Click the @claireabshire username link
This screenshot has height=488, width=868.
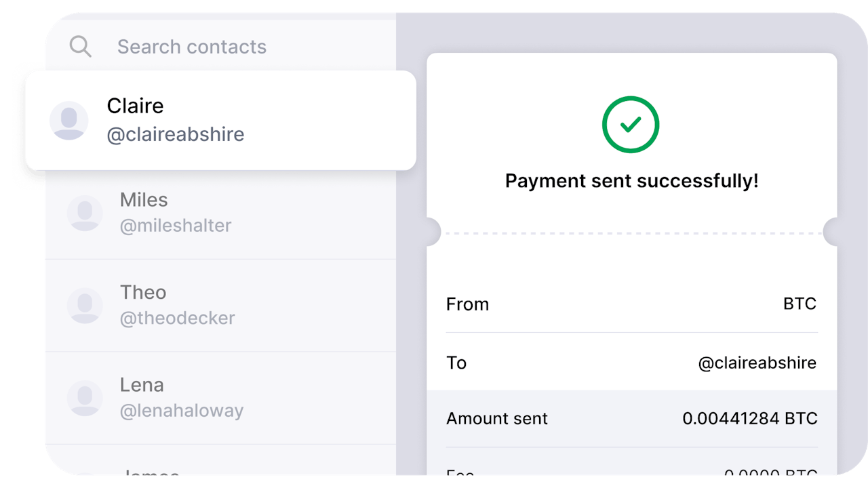click(175, 134)
